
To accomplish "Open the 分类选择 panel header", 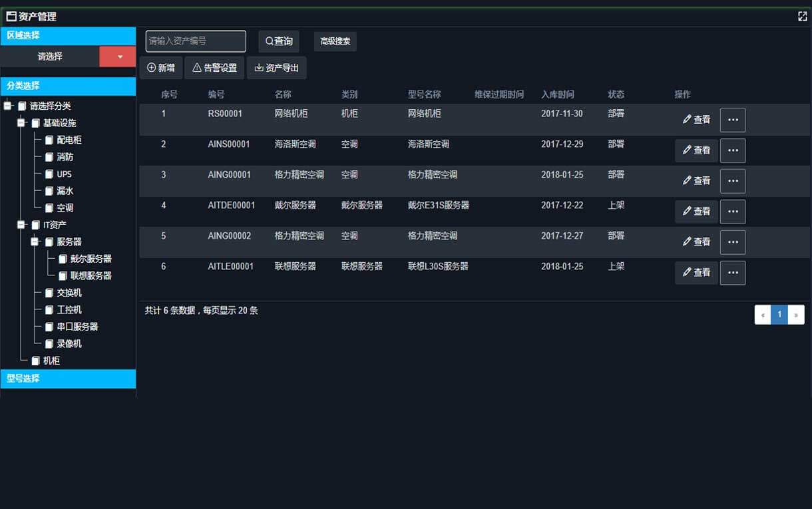I will pos(68,86).
